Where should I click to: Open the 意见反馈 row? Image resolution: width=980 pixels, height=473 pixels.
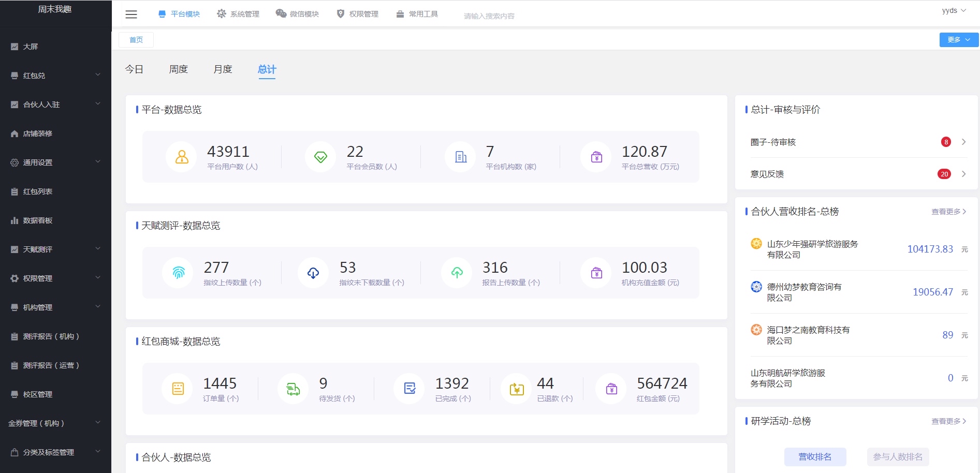(858, 174)
